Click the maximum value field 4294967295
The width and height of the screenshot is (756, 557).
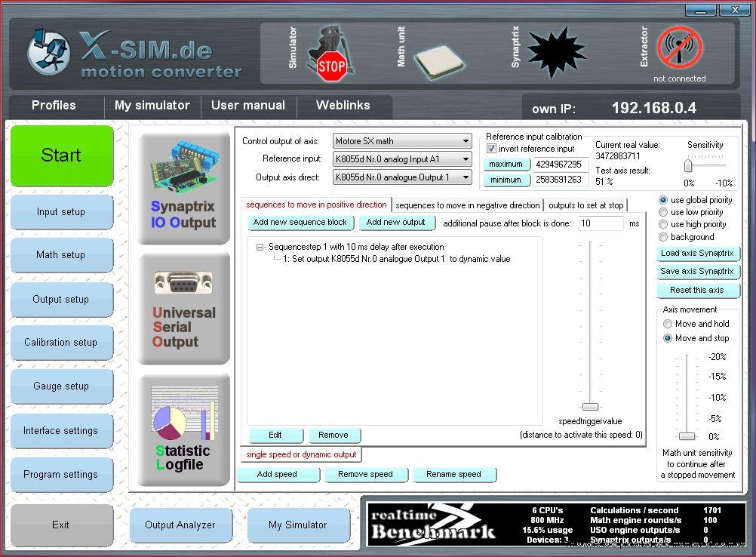pyautogui.click(x=561, y=165)
